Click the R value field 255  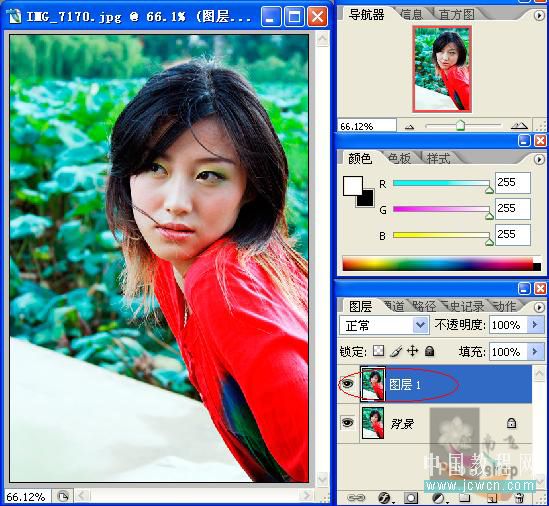point(513,182)
